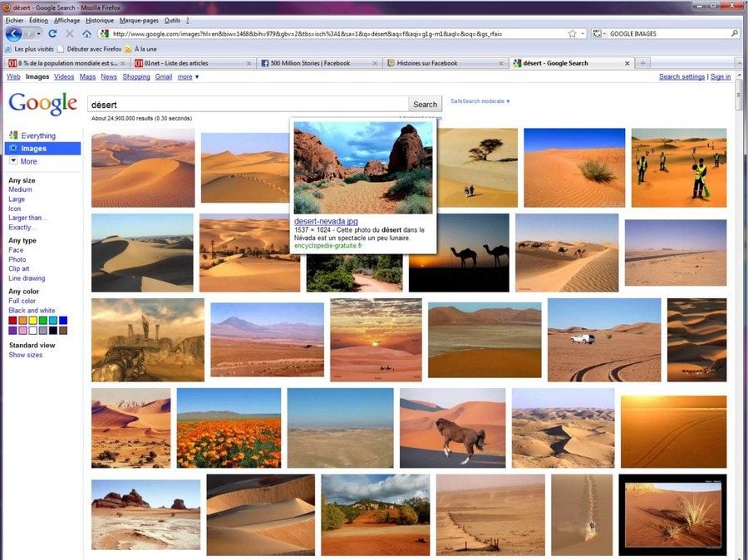Bookmark page with the star icon
Image resolution: width=748 pixels, height=560 pixels.
point(572,34)
